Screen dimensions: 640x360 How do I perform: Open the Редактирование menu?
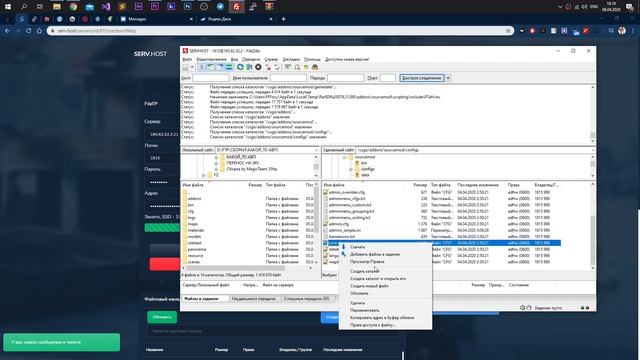(211, 60)
